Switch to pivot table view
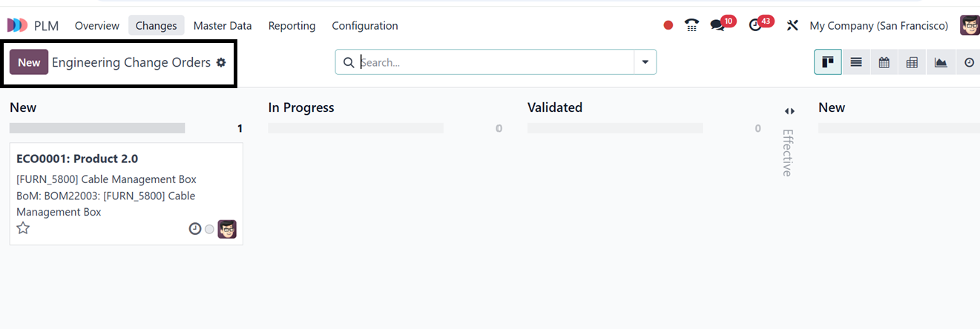The height and width of the screenshot is (329, 980). (912, 62)
